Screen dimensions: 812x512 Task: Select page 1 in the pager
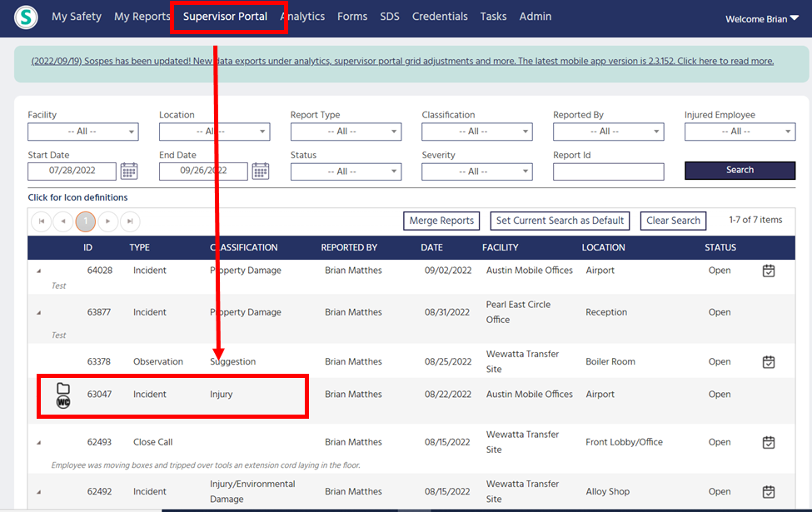(x=86, y=221)
